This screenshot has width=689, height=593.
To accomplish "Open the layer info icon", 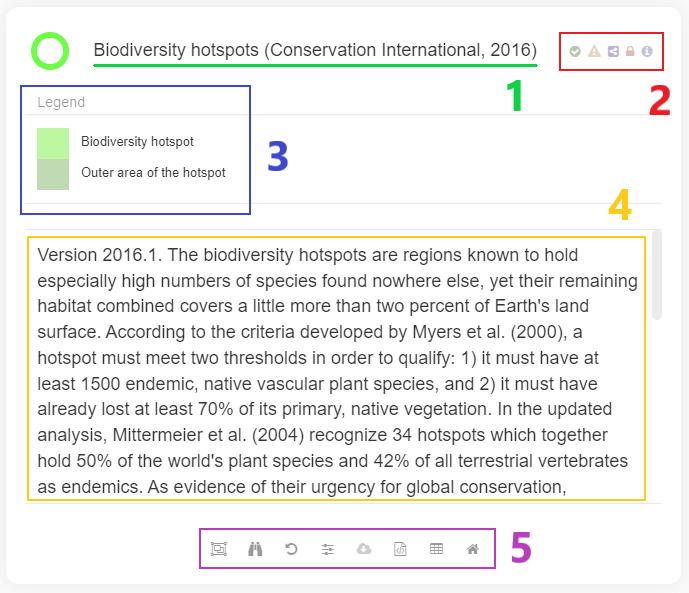I will (x=647, y=51).
